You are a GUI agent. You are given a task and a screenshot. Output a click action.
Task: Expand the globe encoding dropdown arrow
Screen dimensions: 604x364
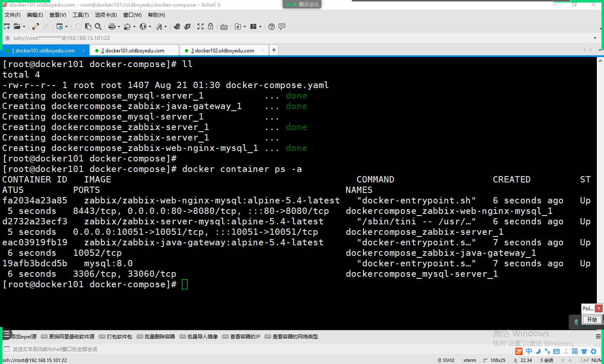[x=150, y=27]
